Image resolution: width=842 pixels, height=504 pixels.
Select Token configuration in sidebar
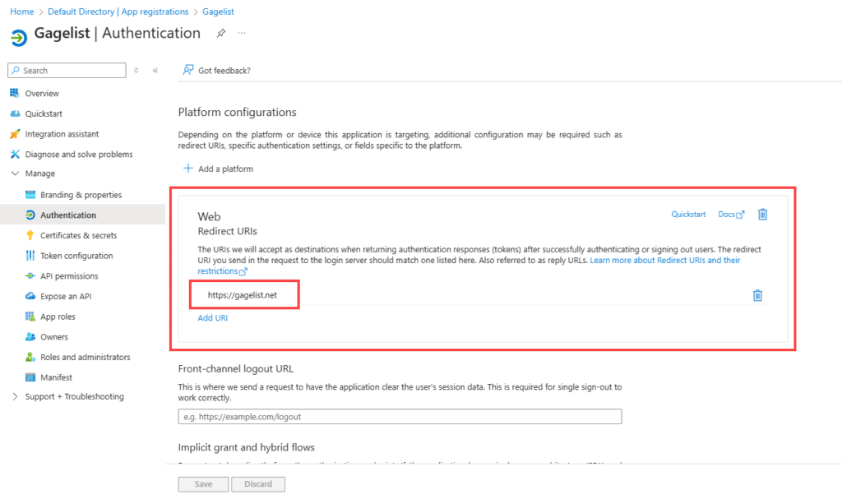(76, 256)
